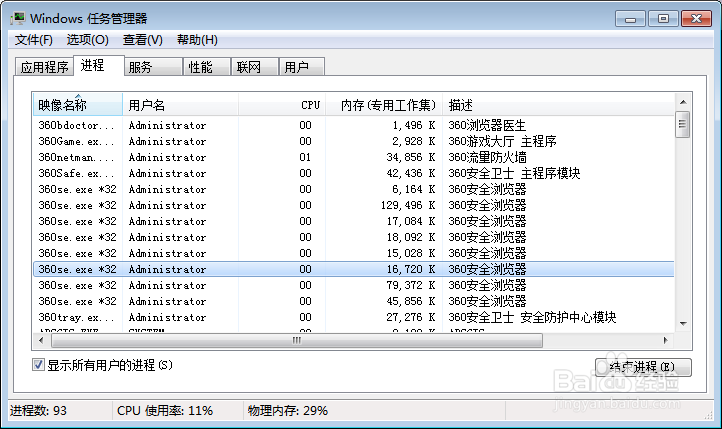Click description 360流量防火墙
This screenshot has width=722, height=429.
coord(487,157)
